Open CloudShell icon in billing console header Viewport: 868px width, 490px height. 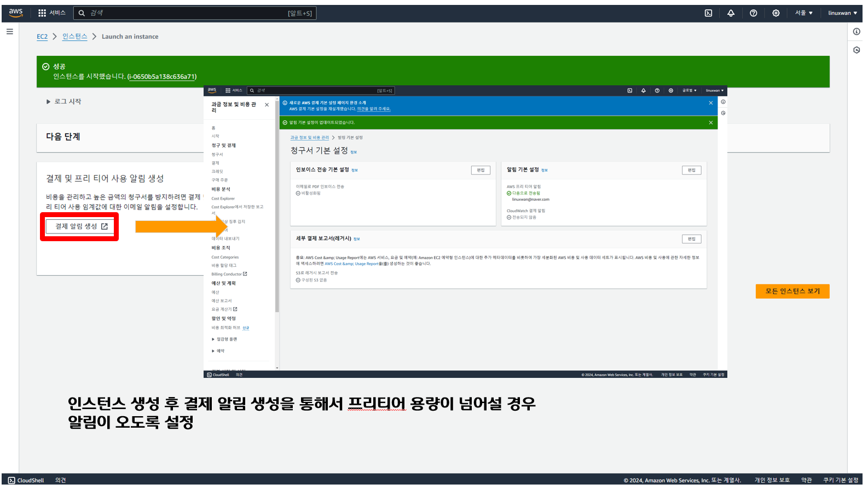[630, 91]
